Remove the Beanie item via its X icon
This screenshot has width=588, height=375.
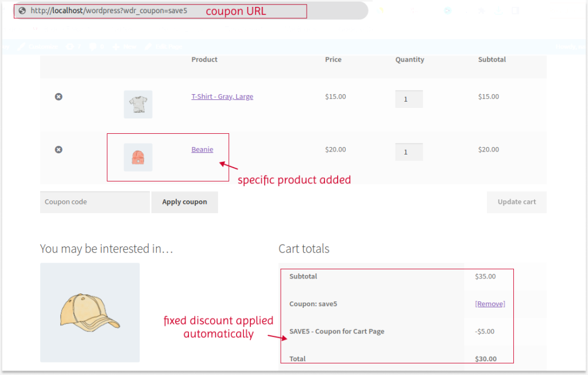click(x=58, y=149)
